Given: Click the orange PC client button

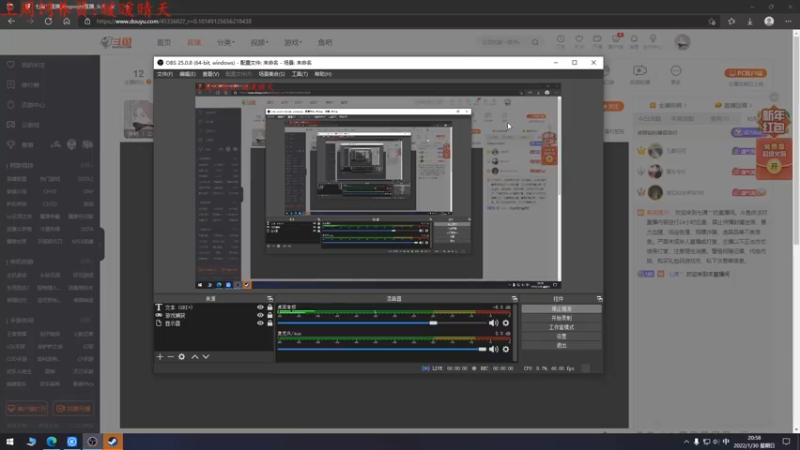Looking at the screenshot, I should 745,73.
